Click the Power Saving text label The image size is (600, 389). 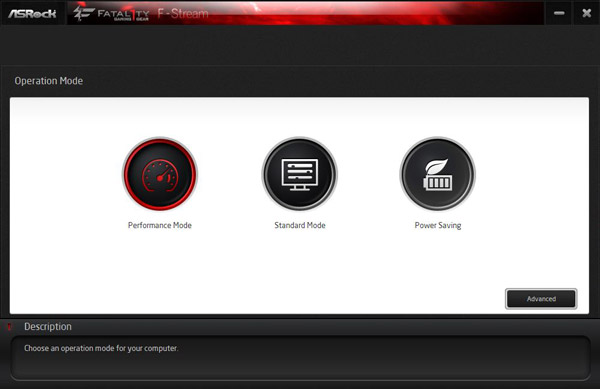(438, 225)
